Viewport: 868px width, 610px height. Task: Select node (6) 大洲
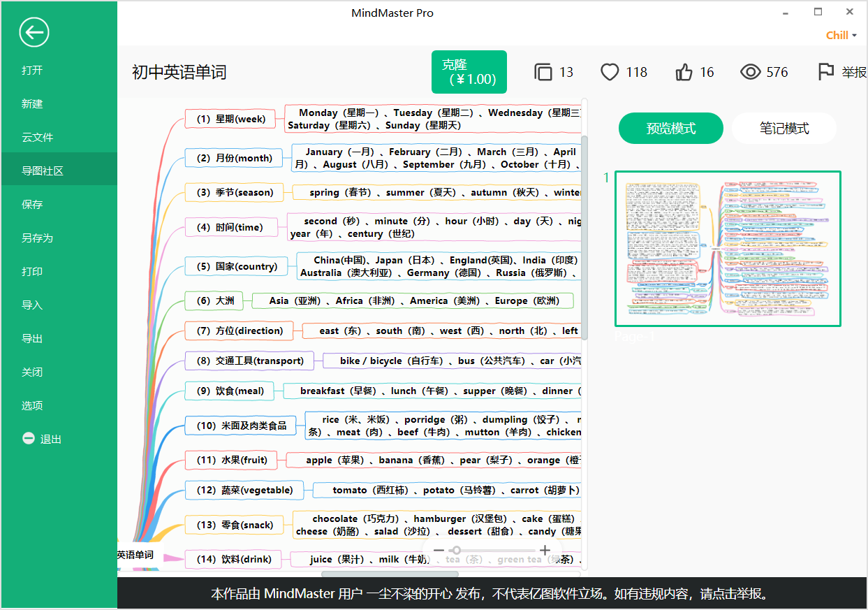pos(215,300)
